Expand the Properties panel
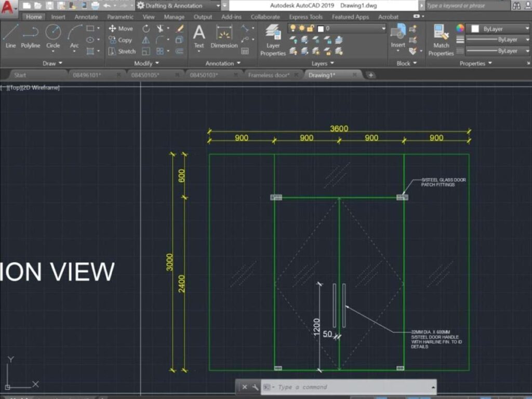The image size is (532, 399). 476,63
